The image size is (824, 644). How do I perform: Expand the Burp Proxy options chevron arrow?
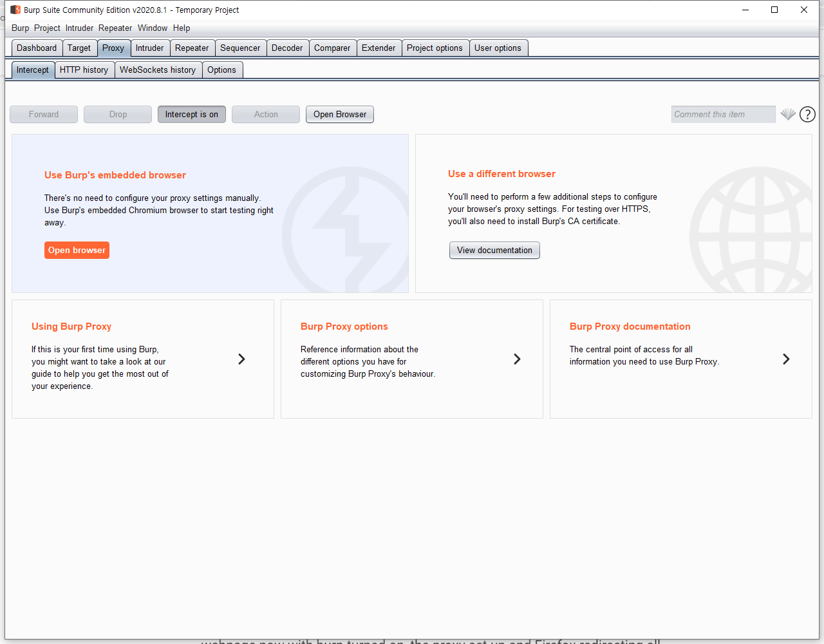(517, 359)
